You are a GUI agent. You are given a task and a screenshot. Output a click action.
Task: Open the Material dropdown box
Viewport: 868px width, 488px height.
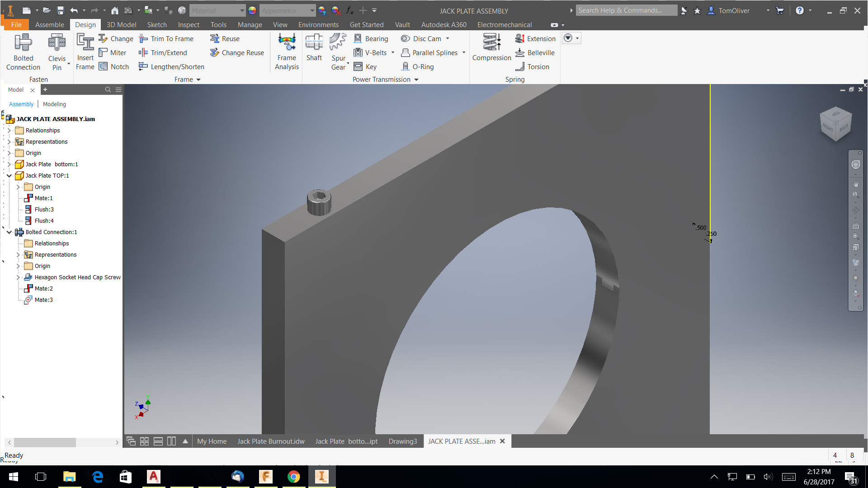217,10
